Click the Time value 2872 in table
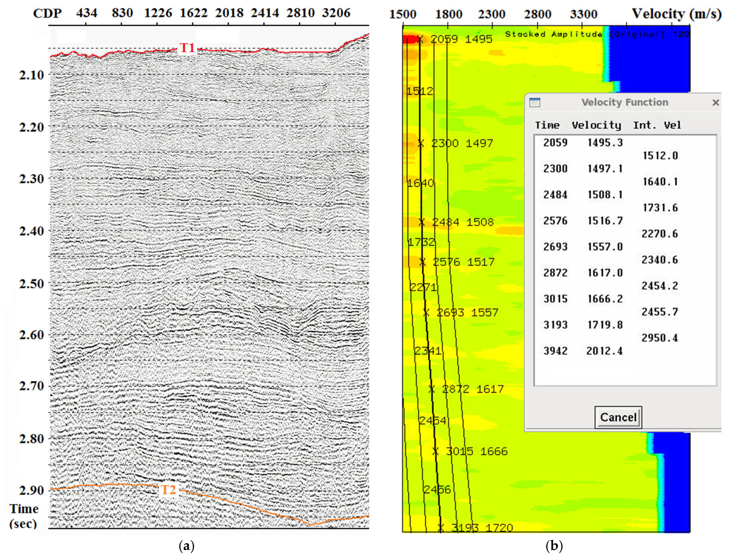 [x=555, y=273]
